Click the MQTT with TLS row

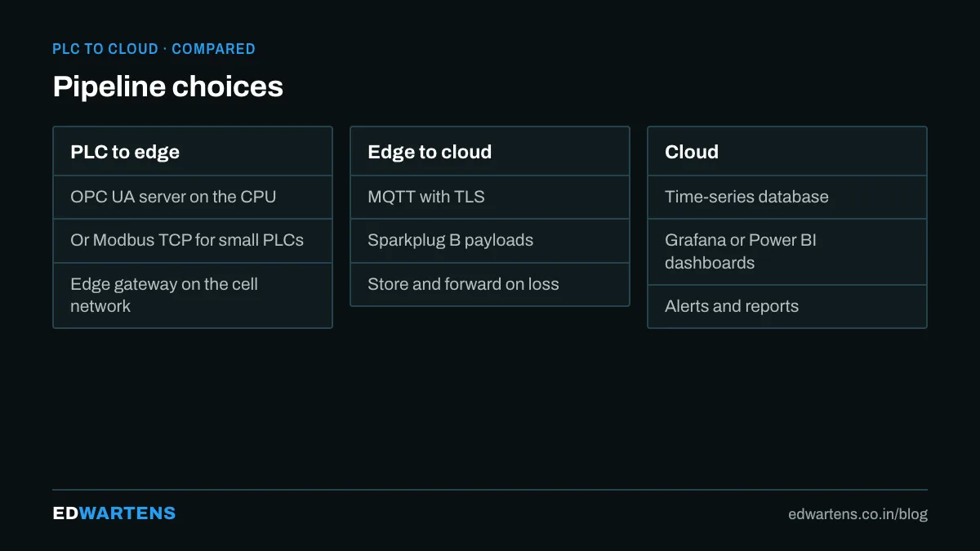click(490, 197)
